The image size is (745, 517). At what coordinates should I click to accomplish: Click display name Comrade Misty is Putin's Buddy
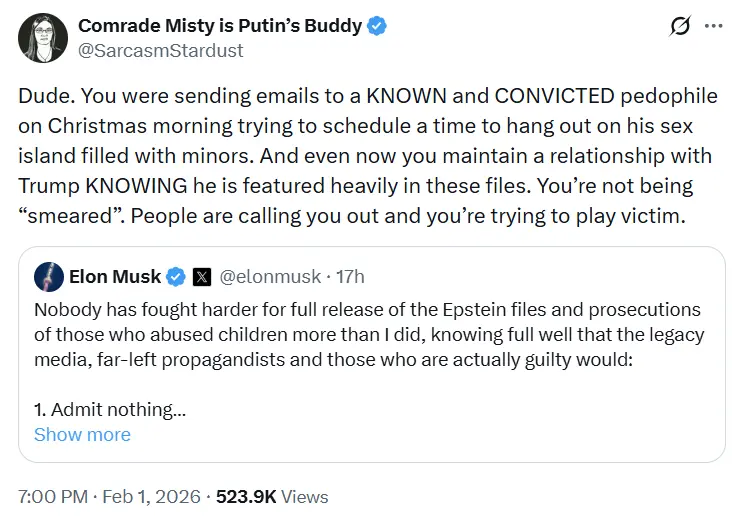[x=220, y=26]
